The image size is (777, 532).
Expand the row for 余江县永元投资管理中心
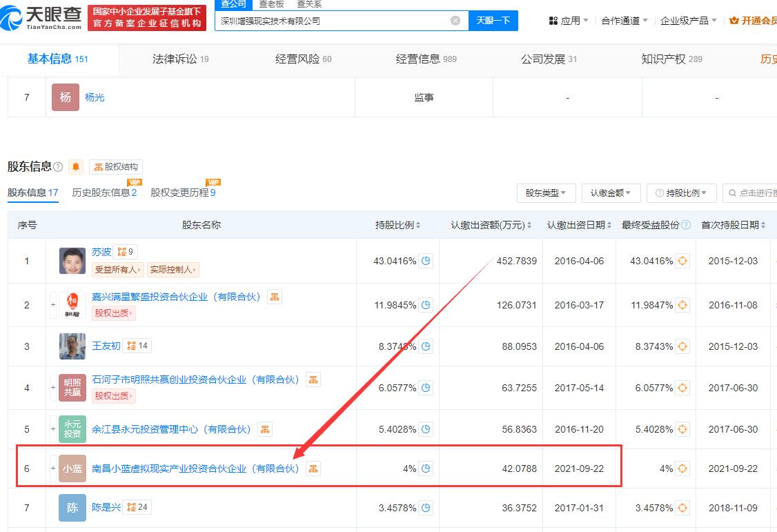pos(53,429)
